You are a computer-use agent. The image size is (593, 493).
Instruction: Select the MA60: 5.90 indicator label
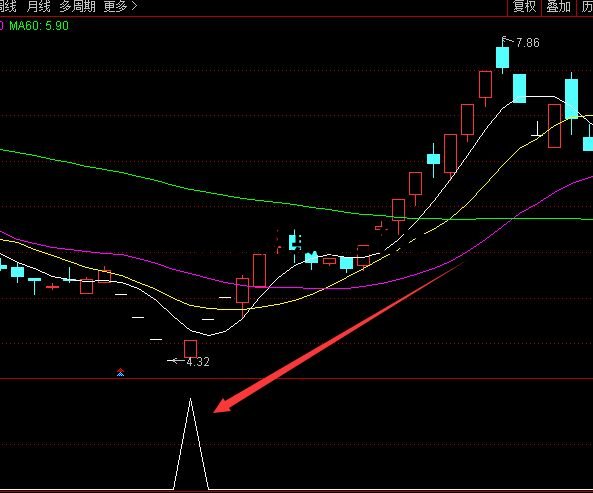click(39, 26)
